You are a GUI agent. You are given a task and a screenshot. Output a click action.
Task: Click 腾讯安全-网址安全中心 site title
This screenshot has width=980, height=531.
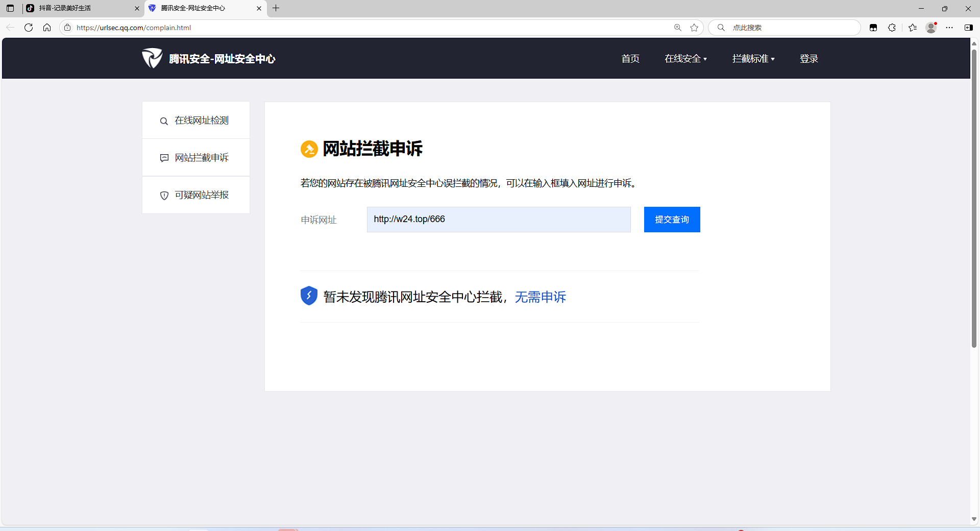pos(222,59)
